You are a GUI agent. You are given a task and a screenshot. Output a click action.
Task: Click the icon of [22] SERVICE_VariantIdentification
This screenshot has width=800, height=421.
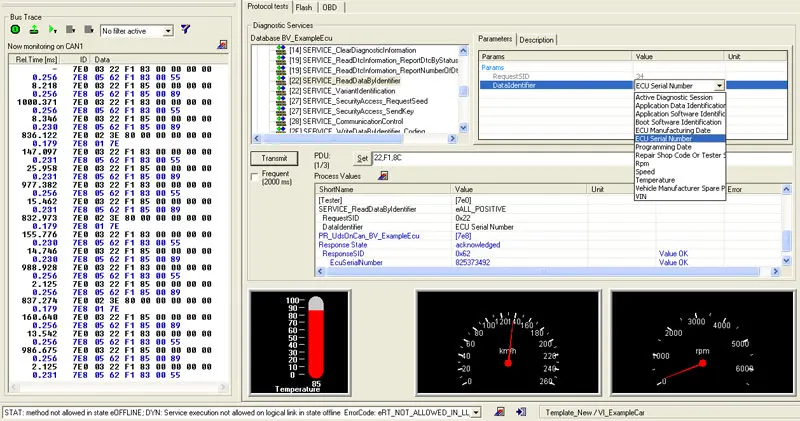[281, 91]
